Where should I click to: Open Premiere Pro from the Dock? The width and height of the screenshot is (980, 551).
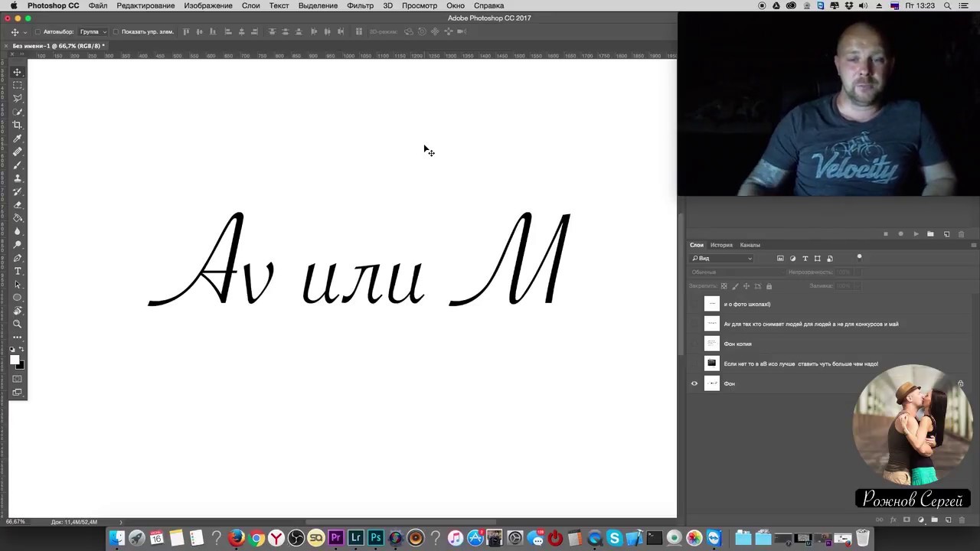(x=335, y=539)
